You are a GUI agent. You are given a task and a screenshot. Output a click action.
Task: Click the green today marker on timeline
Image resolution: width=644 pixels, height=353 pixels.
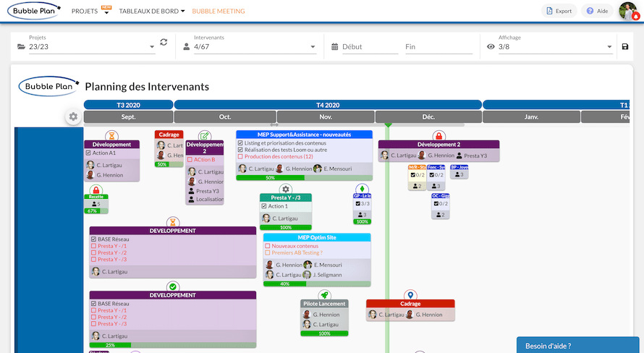388,124
